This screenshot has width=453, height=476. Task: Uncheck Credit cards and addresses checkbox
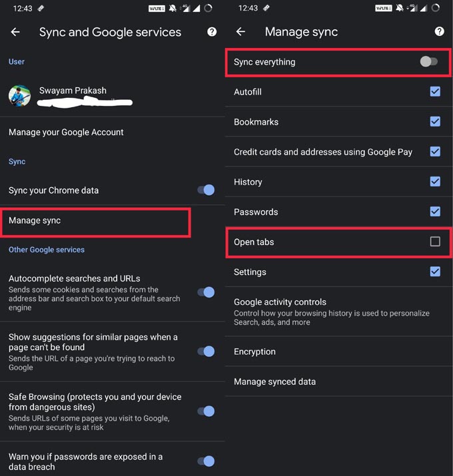pos(435,152)
